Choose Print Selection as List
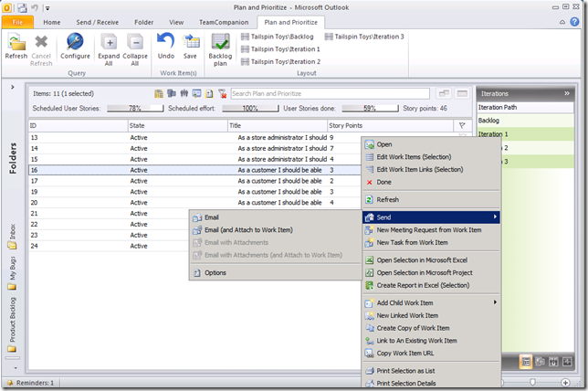The width and height of the screenshot is (588, 391). (x=431, y=371)
